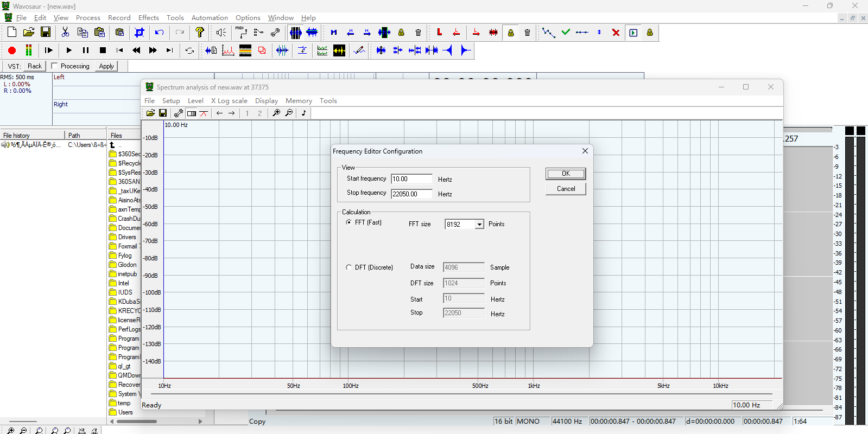Click OK in the Frequency Editor Configuration dialog
Viewport: 868px width, 434px height.
click(x=566, y=174)
